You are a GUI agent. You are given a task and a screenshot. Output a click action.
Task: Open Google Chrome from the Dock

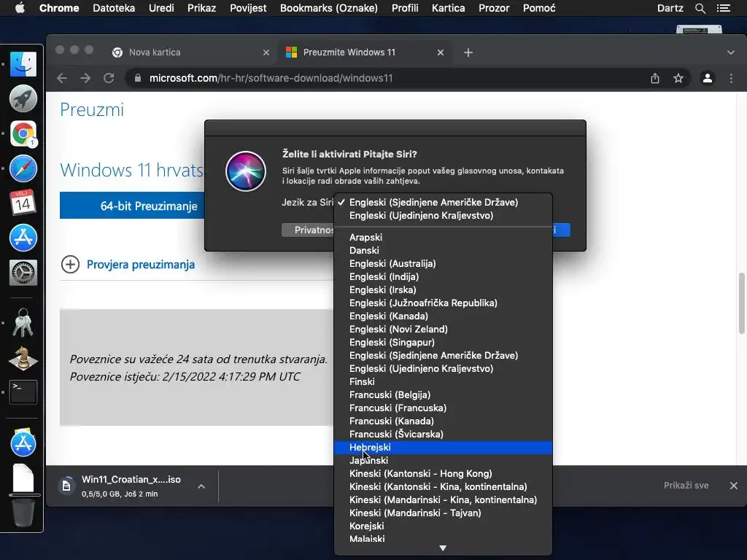23,134
